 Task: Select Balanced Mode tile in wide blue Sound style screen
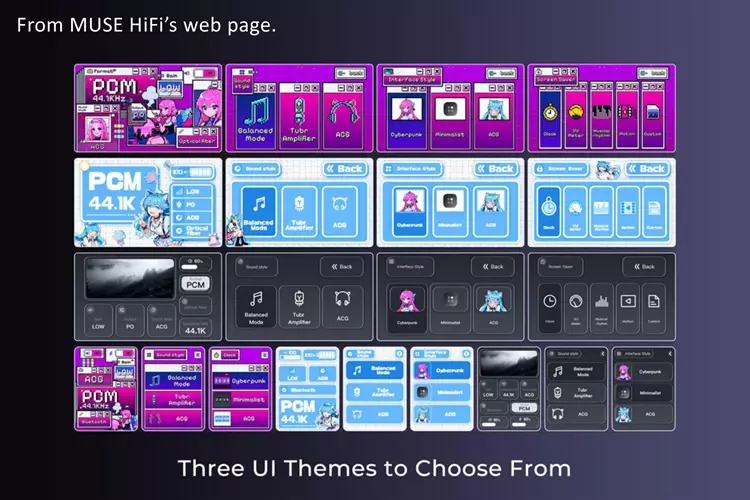click(258, 211)
